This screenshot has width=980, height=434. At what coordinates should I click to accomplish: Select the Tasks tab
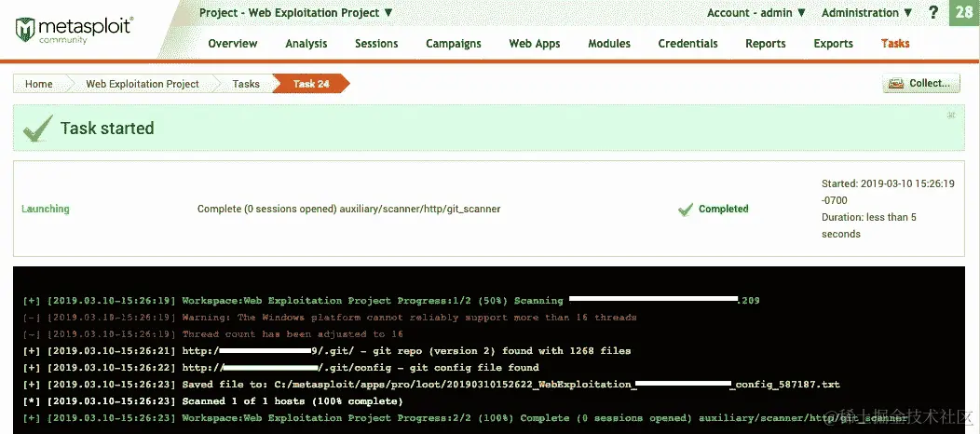(x=895, y=43)
